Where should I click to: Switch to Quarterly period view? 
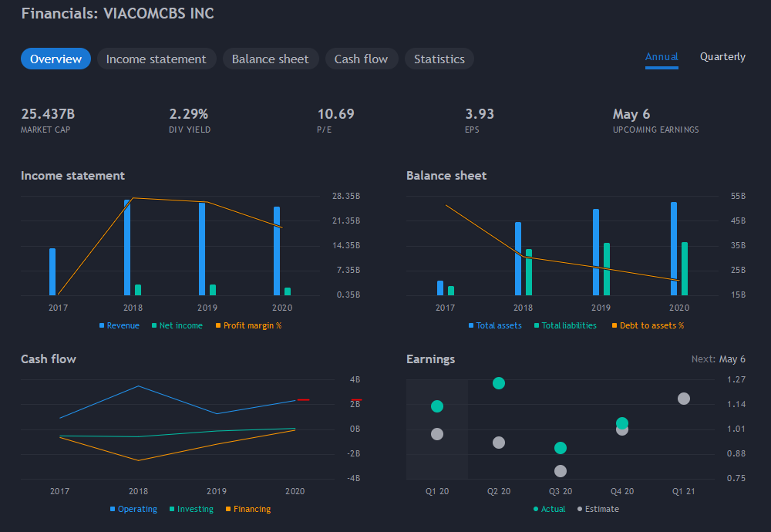(x=722, y=57)
